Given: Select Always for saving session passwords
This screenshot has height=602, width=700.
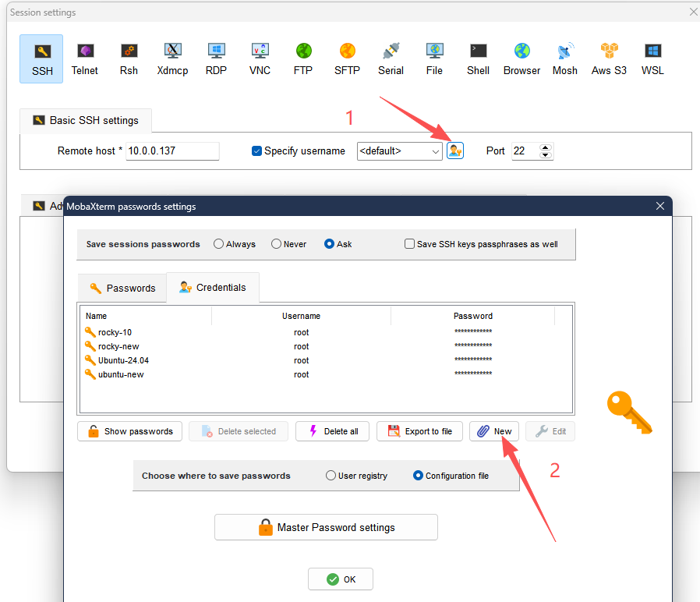Looking at the screenshot, I should click(218, 244).
